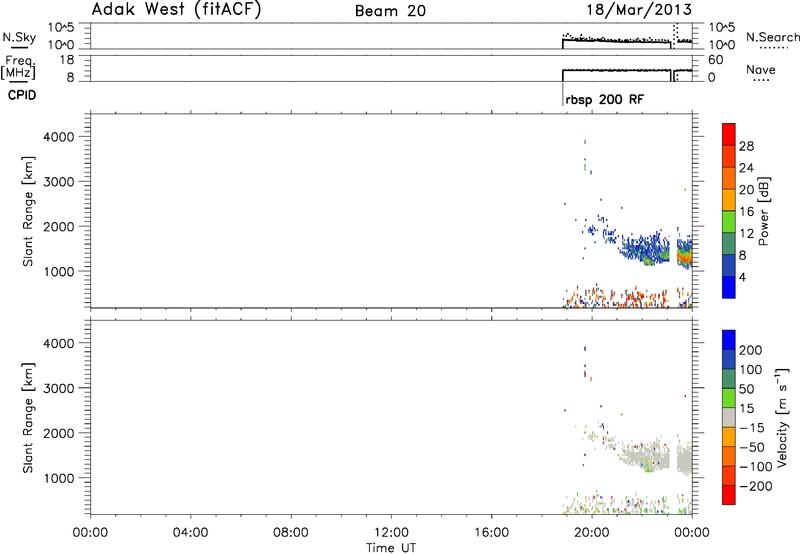The width and height of the screenshot is (800, 554).
Task: Click the '08:00' time axis tick
Action: [291, 533]
